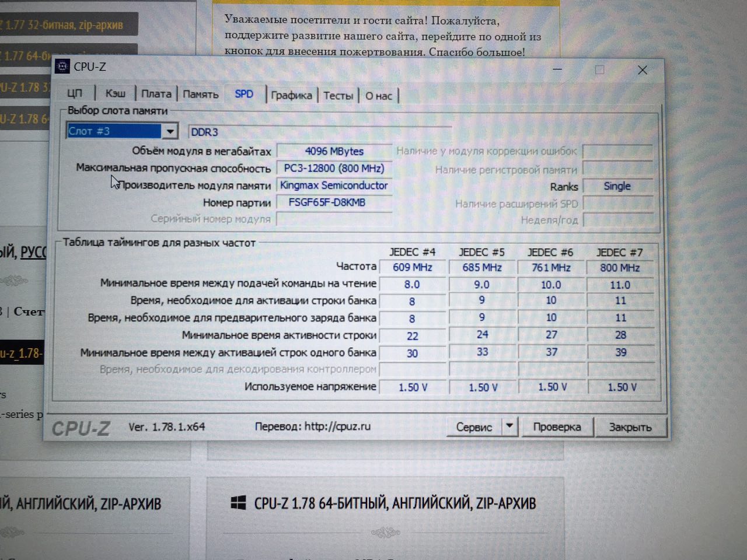747x560 pixels.
Task: Minimize the CPU-Z window
Action: click(557, 69)
